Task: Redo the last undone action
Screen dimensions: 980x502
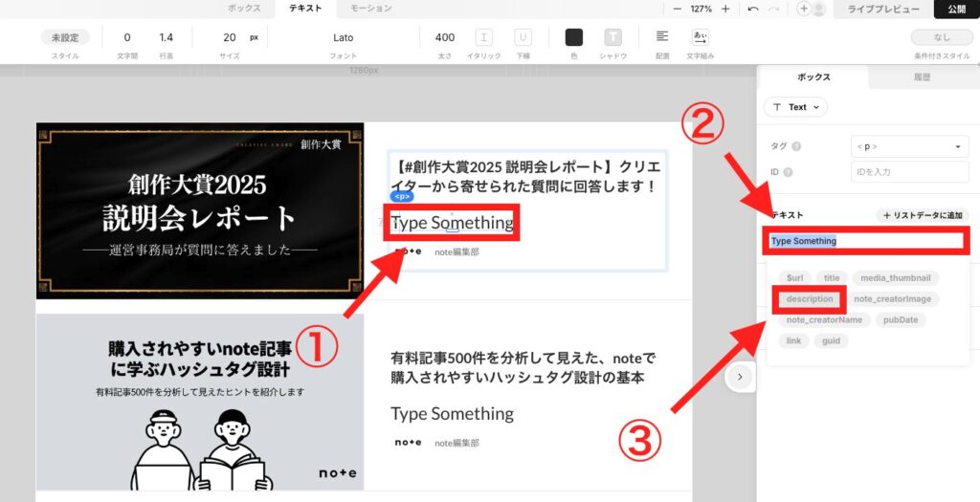Action: (x=773, y=9)
